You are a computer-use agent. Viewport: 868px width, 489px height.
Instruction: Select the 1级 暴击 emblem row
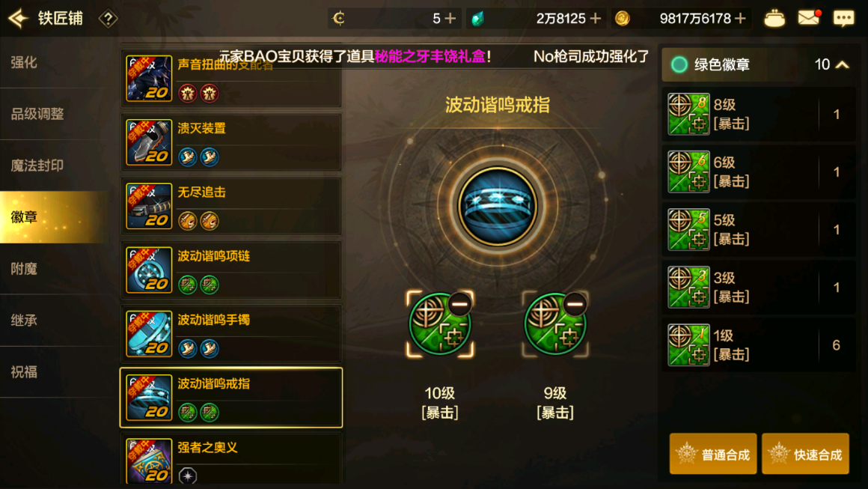pos(759,345)
